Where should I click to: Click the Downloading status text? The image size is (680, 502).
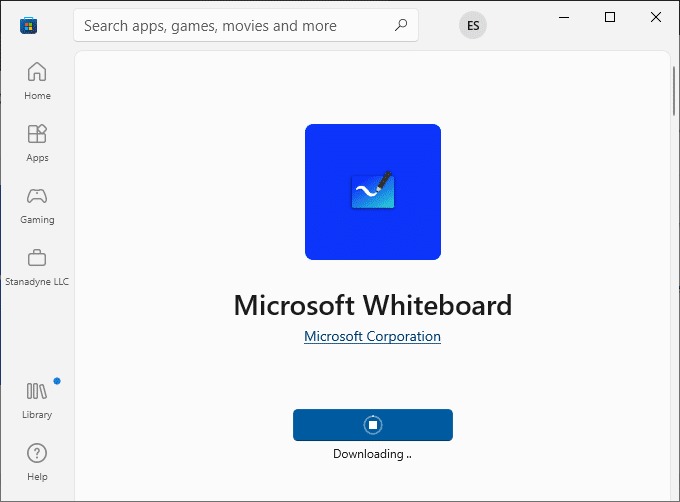coord(373,454)
